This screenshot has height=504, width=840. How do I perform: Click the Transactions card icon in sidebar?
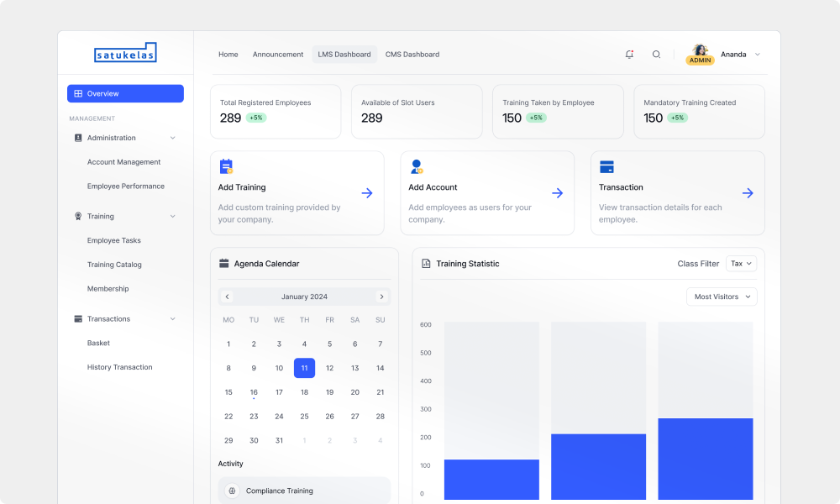pos(78,318)
